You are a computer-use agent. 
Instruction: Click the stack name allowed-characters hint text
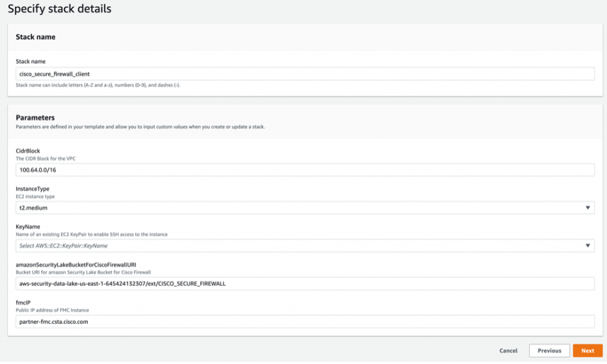(x=98, y=85)
